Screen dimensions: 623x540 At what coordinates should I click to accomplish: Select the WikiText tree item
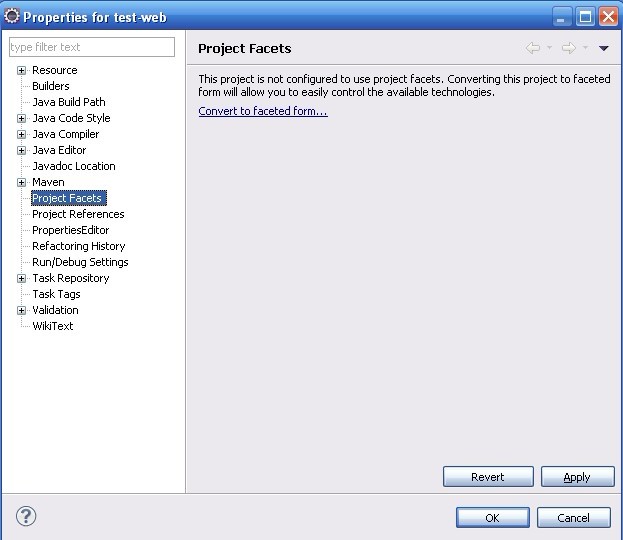click(53, 326)
